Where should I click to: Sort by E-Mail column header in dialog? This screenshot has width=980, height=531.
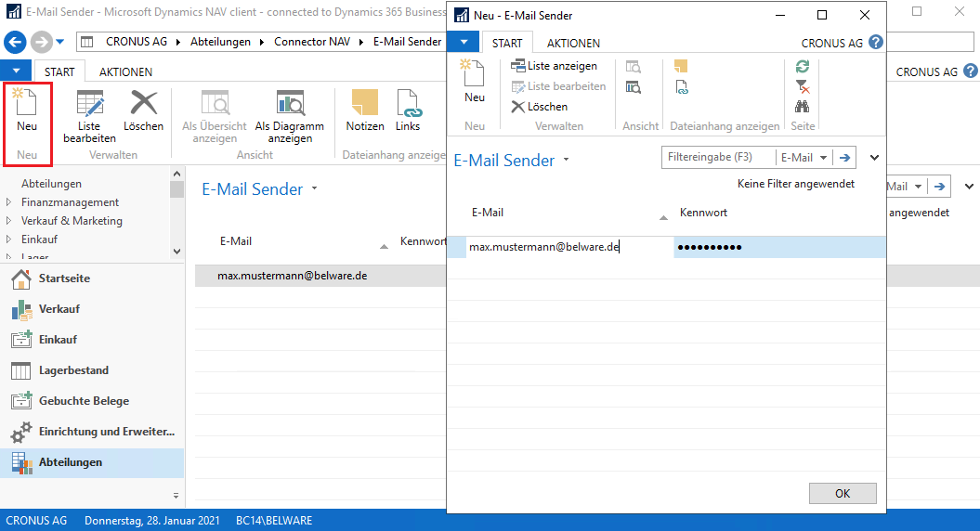[488, 213]
